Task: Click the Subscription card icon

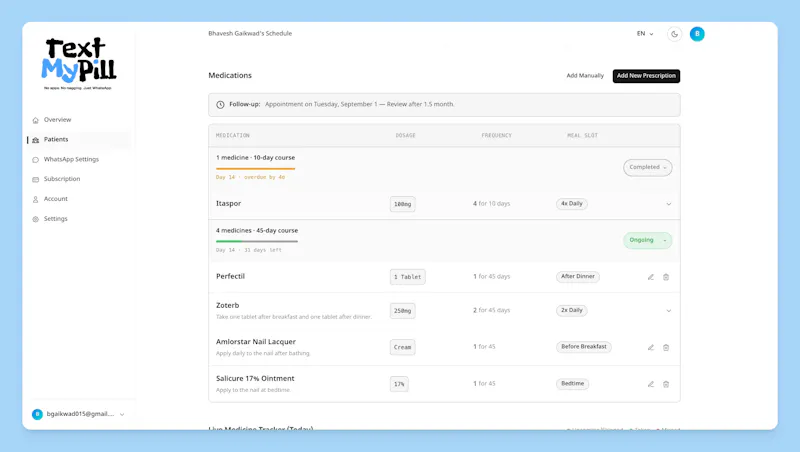Action: point(35,180)
